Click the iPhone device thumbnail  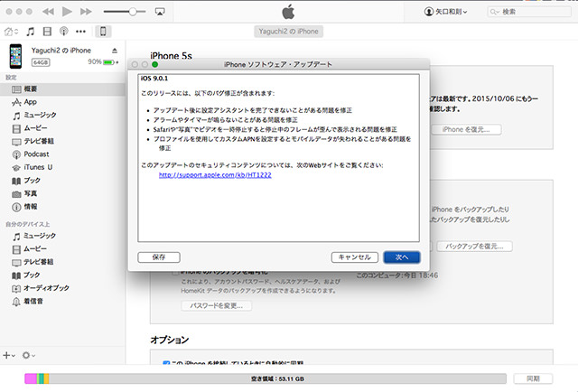15,56
